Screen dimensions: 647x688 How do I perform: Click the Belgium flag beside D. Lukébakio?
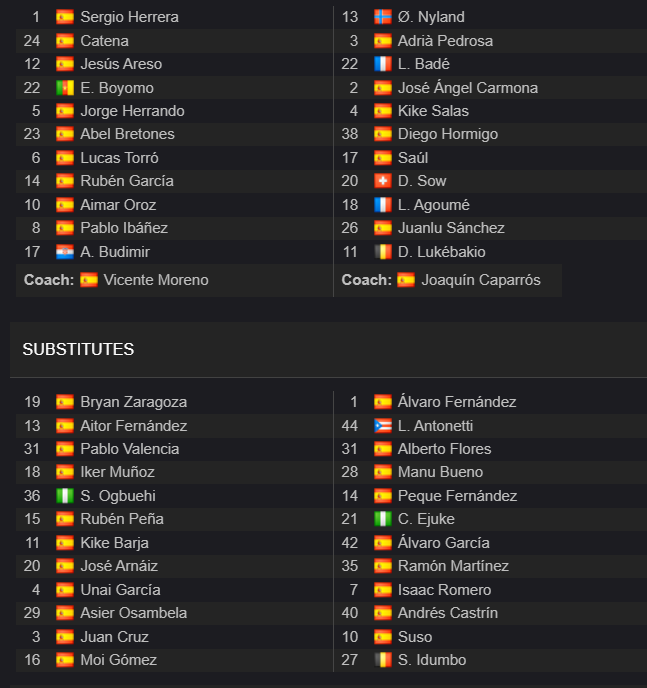click(382, 252)
